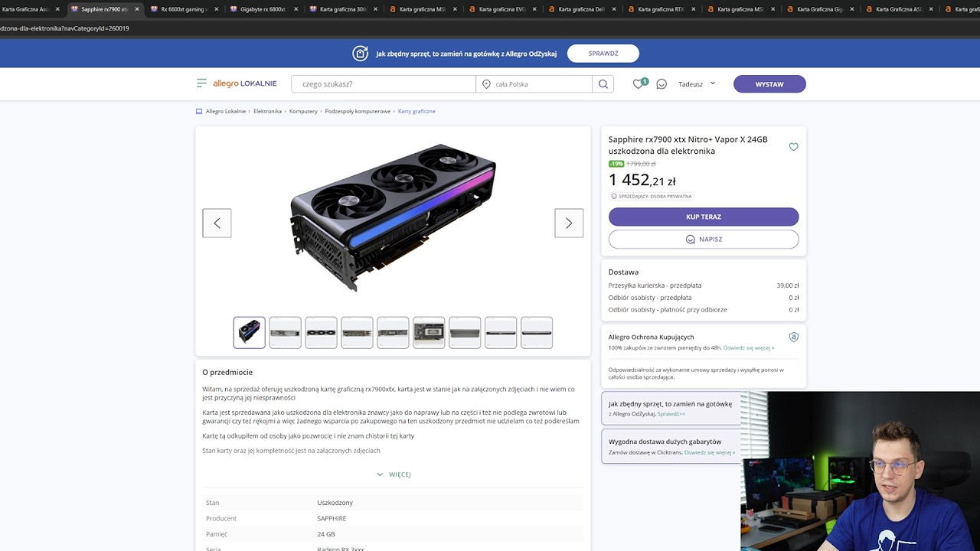Open the Allegro Lokalnie hamburger menu
Viewport: 980px width, 551px height.
tap(201, 83)
